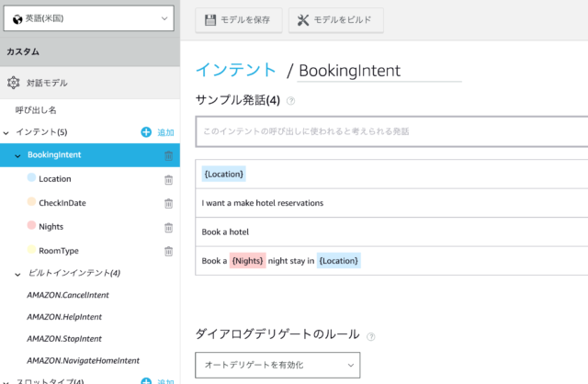Open the 呼び出し名 menu item

pyautogui.click(x=36, y=110)
